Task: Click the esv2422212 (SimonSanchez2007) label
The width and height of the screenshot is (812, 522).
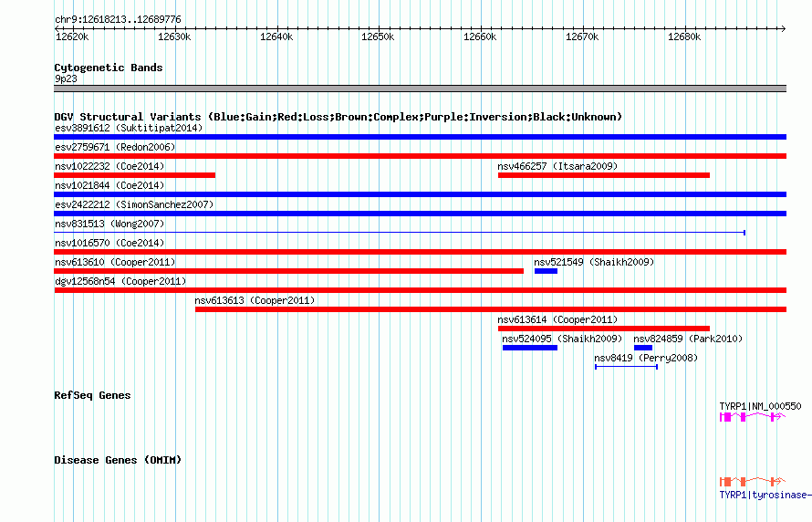Action: 134,204
